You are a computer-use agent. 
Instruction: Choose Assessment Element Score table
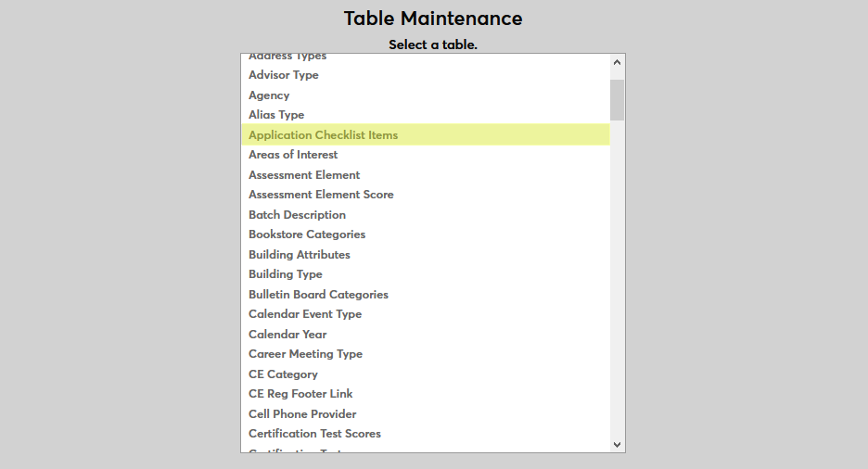click(x=321, y=195)
